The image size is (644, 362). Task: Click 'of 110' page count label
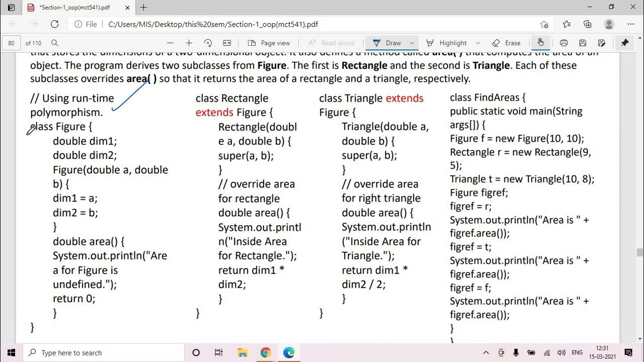click(33, 43)
